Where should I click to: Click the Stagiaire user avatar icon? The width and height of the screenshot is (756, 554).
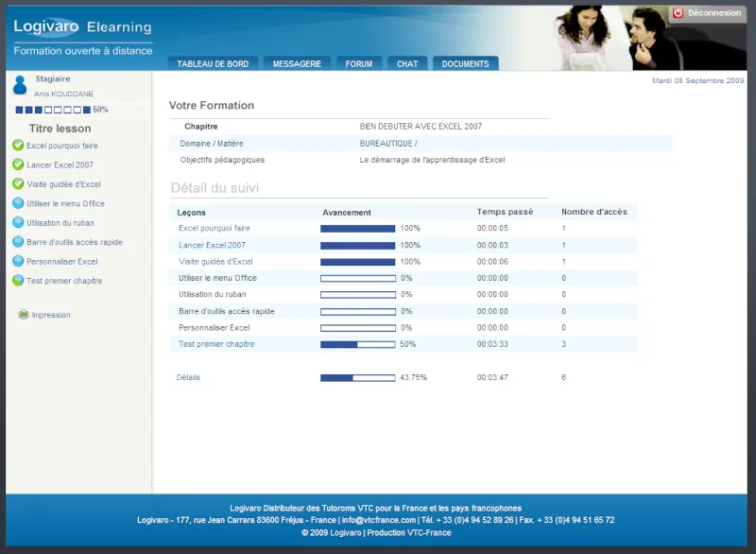20,86
